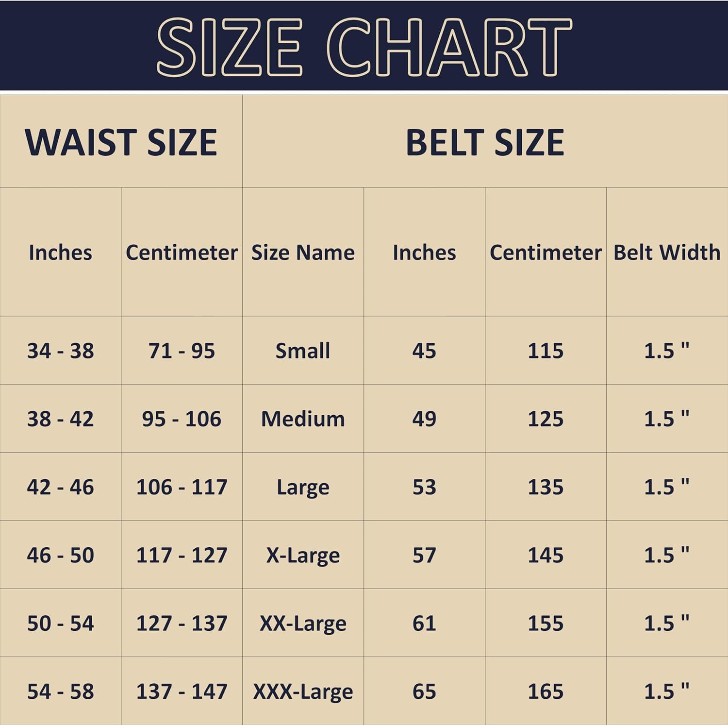Click belt inches value 61

pos(424,623)
